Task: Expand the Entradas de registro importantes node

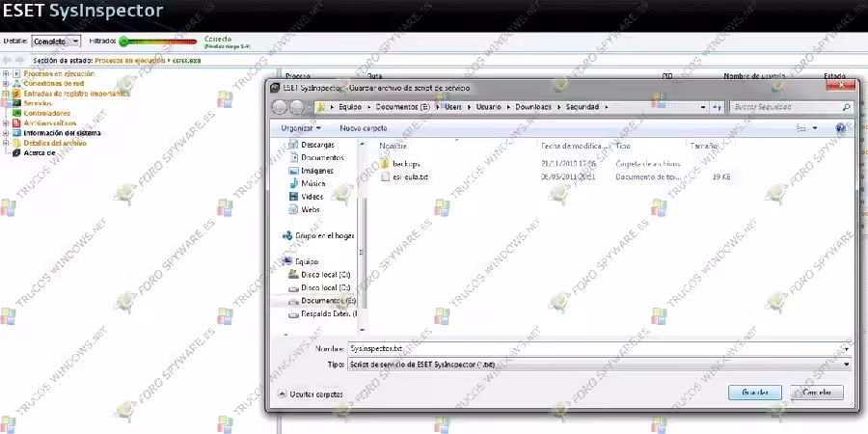Action: click(x=6, y=94)
